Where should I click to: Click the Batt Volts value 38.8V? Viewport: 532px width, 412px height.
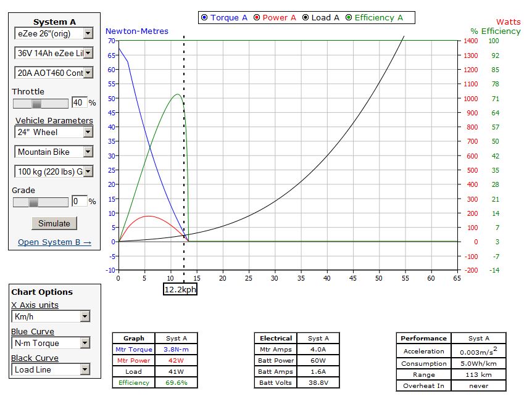pos(318,383)
